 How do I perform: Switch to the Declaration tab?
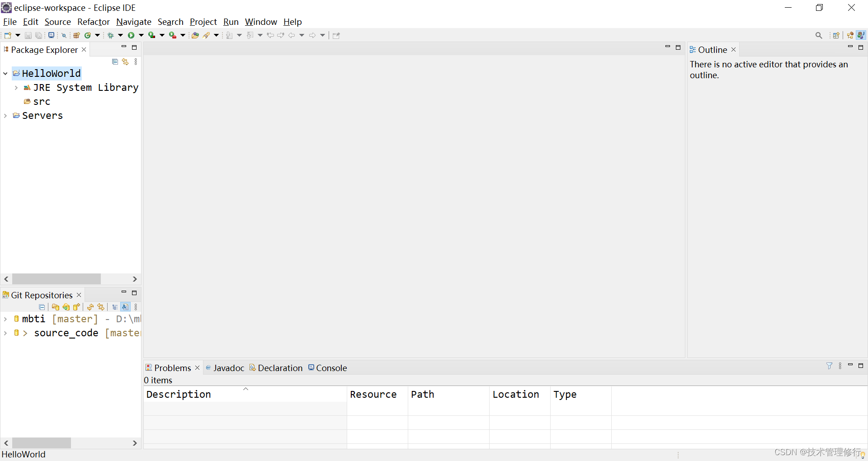[276, 368]
